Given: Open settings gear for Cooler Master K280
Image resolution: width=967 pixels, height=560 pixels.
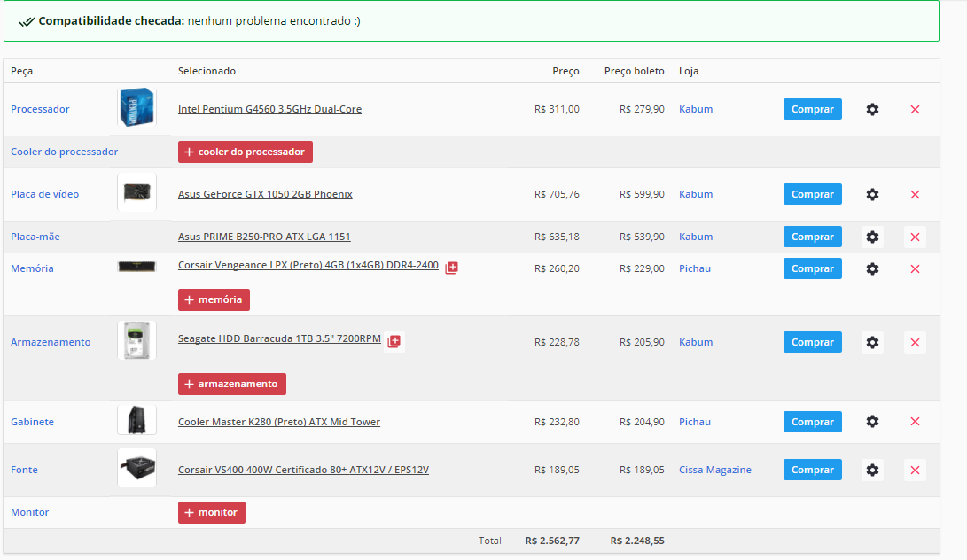Looking at the screenshot, I should pos(872,421).
